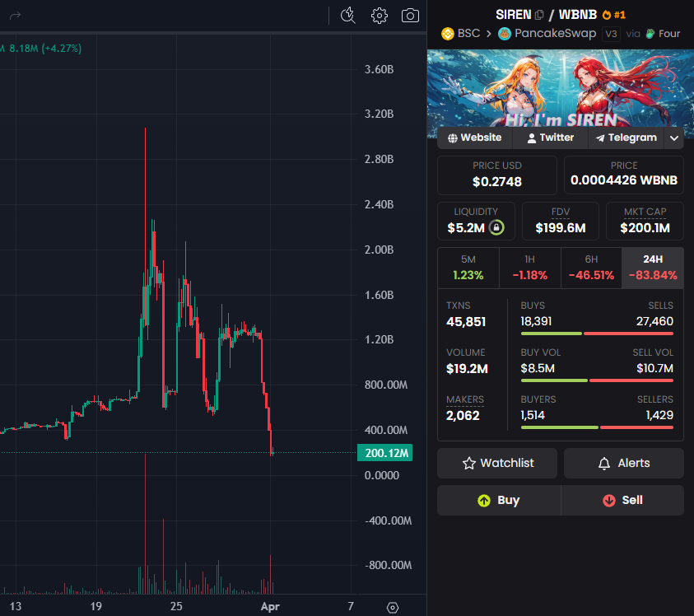
Task: Click the liquidity lock icon
Action: tap(496, 227)
